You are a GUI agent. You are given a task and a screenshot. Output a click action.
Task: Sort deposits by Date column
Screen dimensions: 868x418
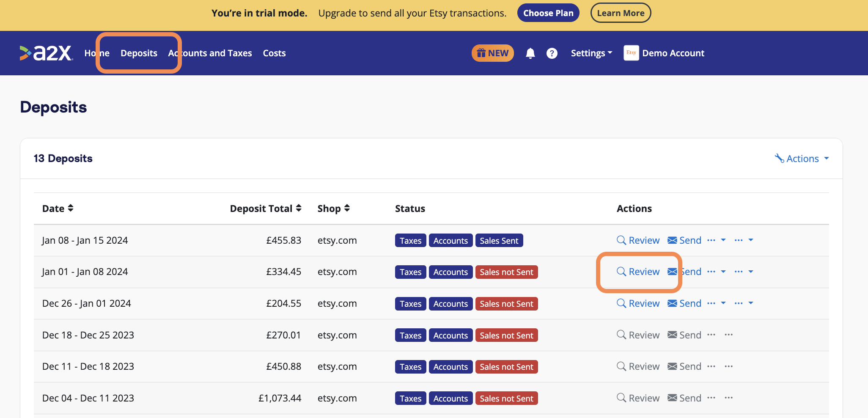click(x=58, y=209)
